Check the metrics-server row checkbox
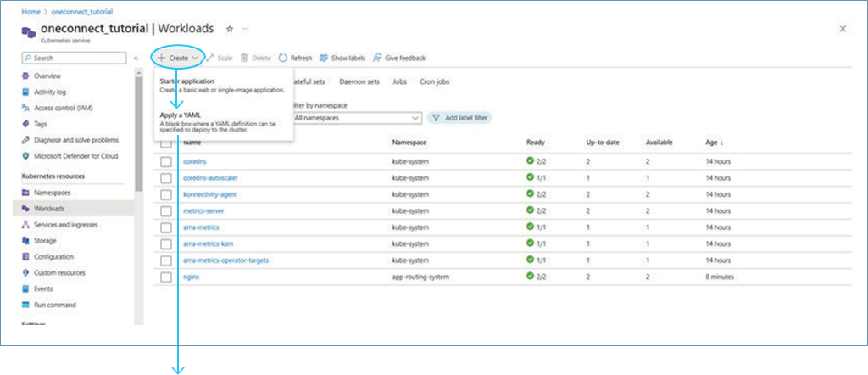This screenshot has width=868, height=375. [166, 211]
